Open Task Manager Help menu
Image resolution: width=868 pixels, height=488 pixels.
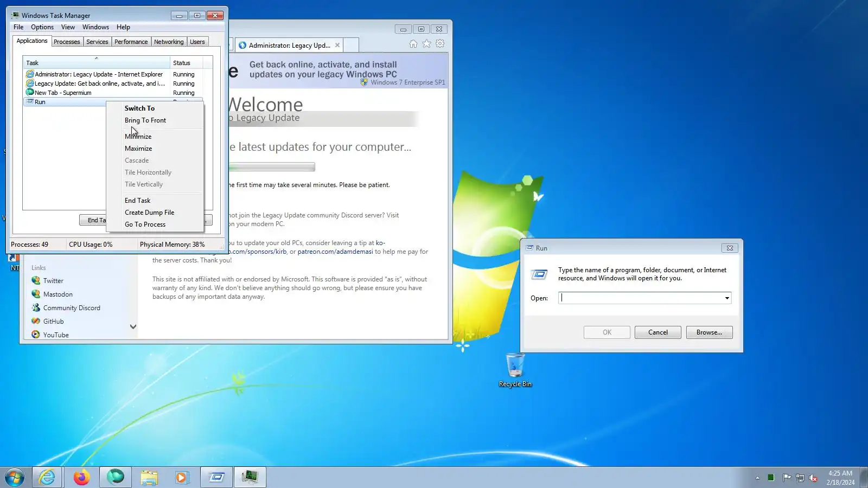123,27
